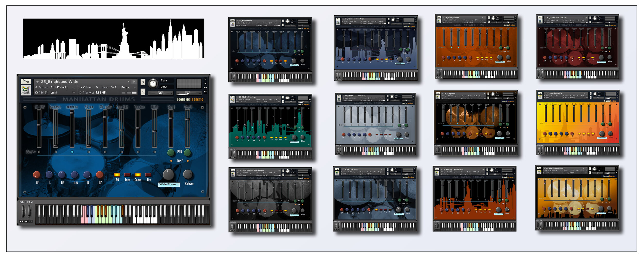Disable lit bleed button under miniature fader
The width and height of the screenshot is (644, 258).
point(72,152)
